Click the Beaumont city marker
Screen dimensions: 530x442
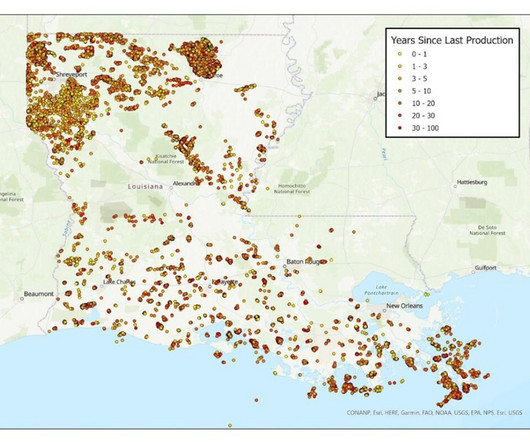[x=22, y=299]
